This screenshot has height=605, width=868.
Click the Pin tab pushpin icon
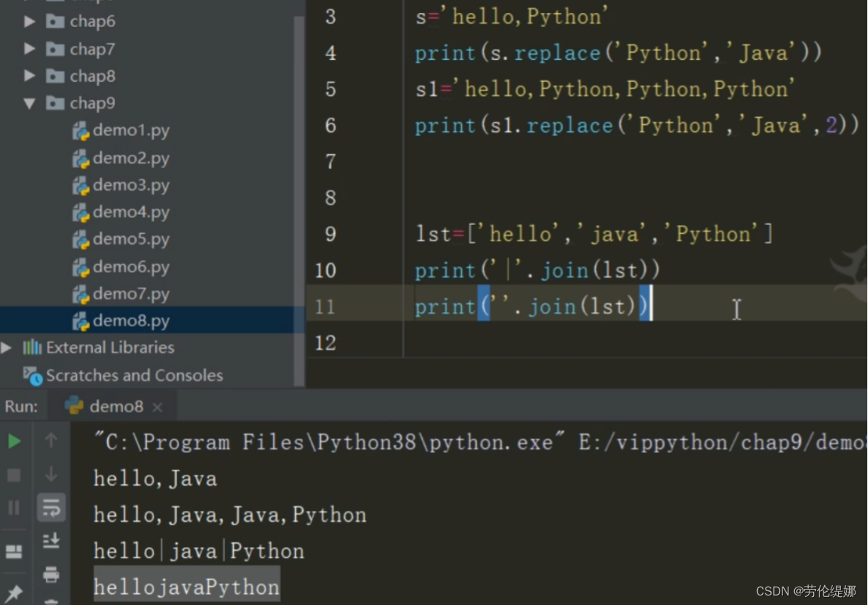coord(14,593)
